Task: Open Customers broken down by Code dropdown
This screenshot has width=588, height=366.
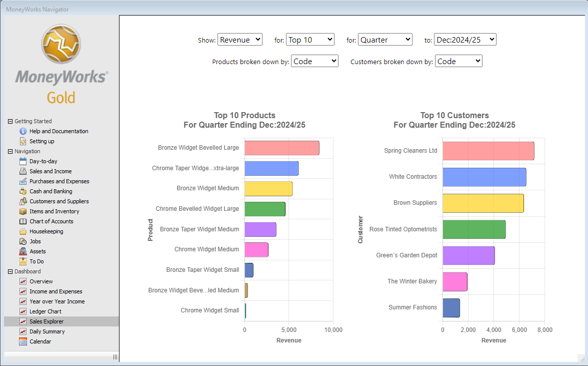Action: click(458, 61)
